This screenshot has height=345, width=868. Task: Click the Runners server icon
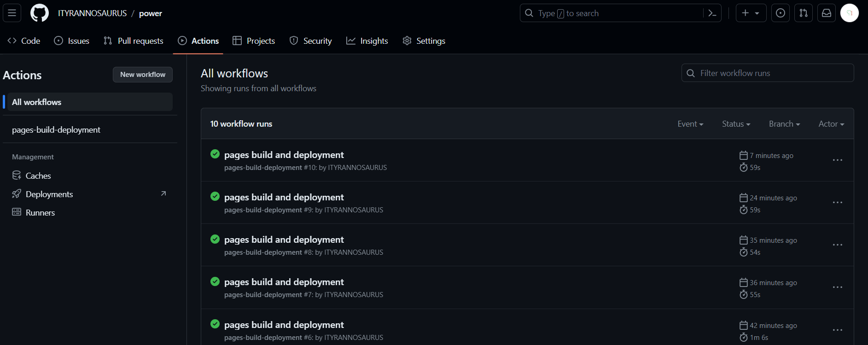click(17, 212)
